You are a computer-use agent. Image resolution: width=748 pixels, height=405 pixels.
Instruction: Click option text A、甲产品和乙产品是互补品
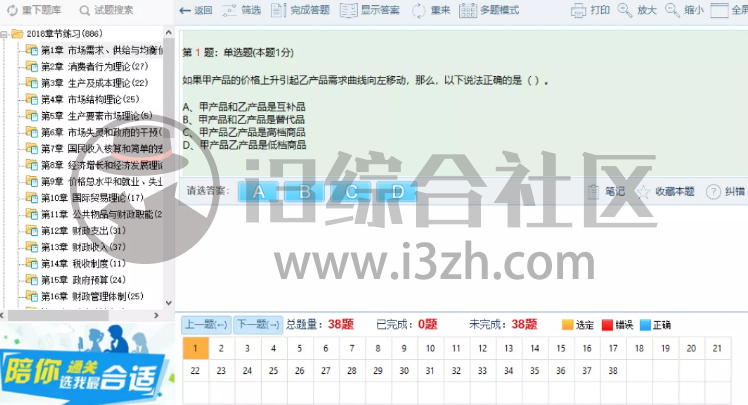(x=244, y=106)
